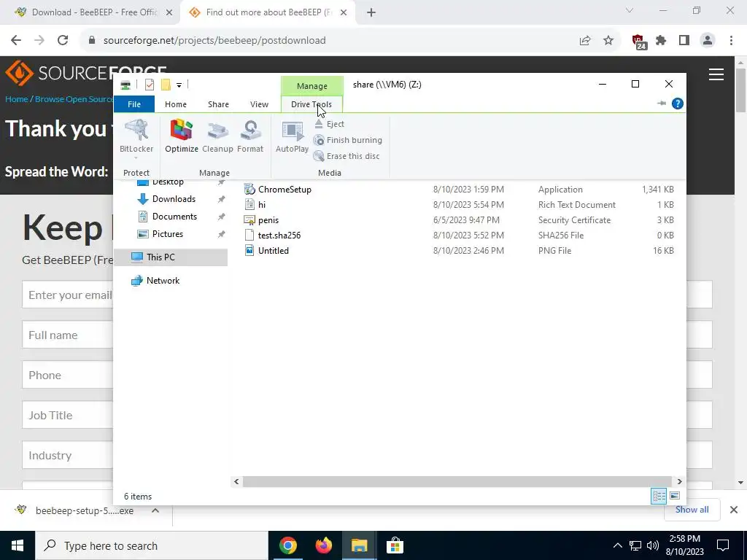Viewport: 747px width, 560px height.
Task: Click the Firefox taskbar icon
Action: [x=324, y=545]
